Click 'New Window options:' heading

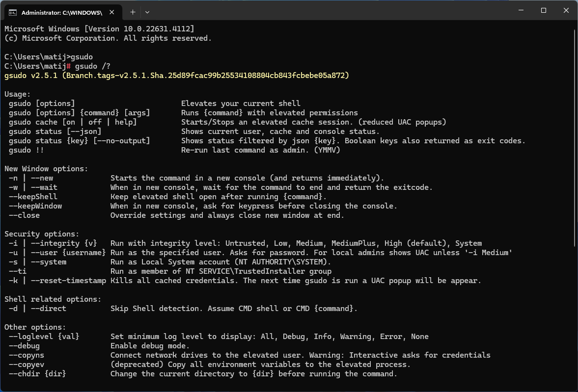(46, 169)
